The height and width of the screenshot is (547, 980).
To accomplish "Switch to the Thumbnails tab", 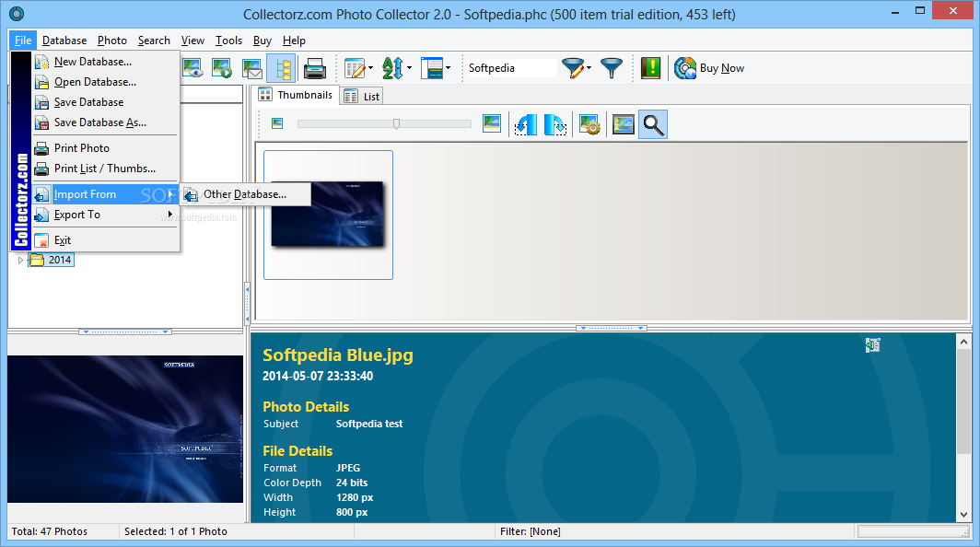I will [297, 95].
